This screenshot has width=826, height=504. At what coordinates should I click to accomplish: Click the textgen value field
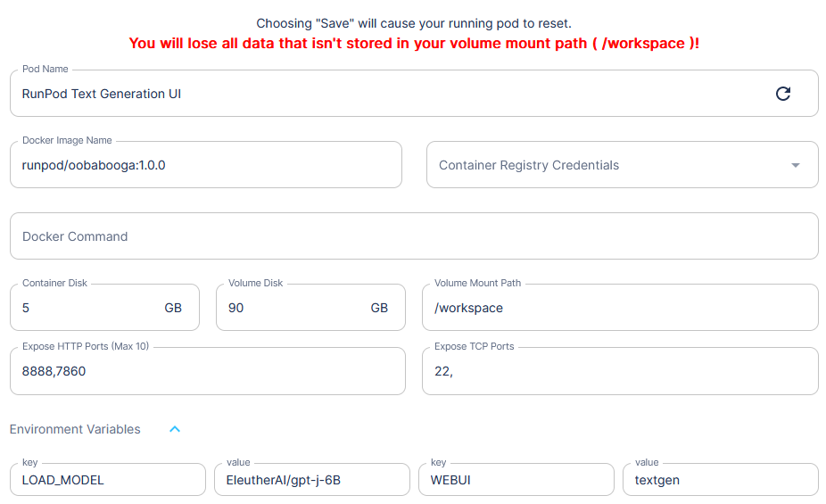point(719,480)
